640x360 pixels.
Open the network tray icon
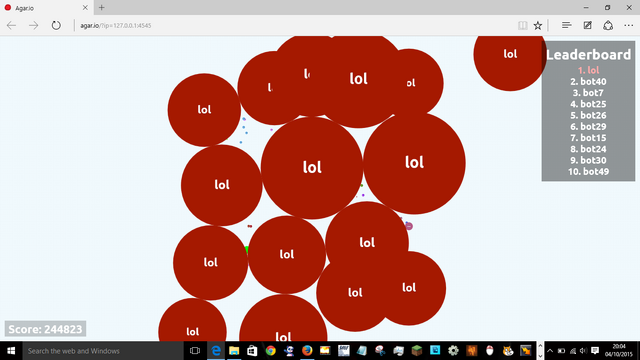573,351
